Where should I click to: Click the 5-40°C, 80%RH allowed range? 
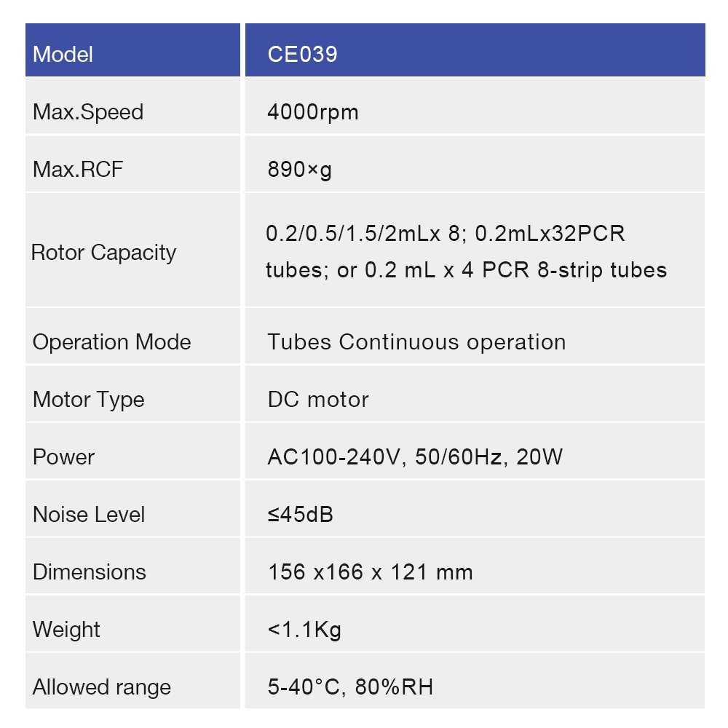point(350,687)
